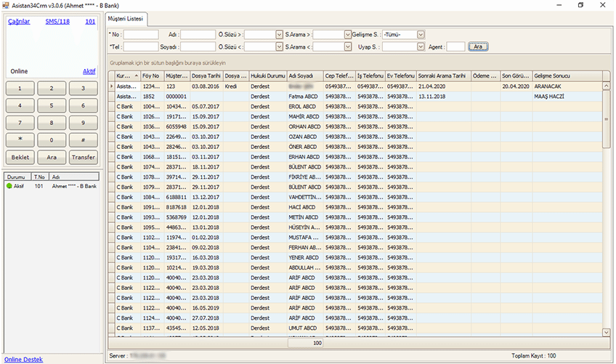
Task: Click the Transfer call button
Action: tap(83, 157)
